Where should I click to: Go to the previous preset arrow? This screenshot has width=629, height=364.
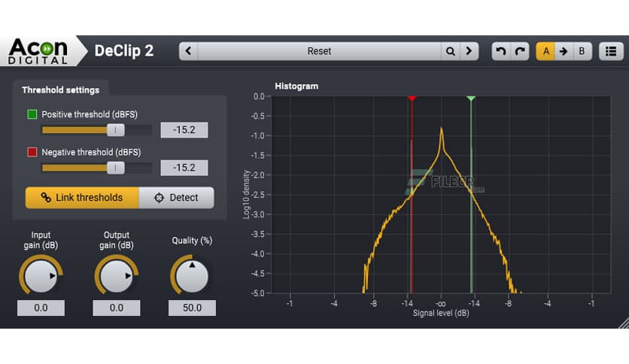coord(188,51)
